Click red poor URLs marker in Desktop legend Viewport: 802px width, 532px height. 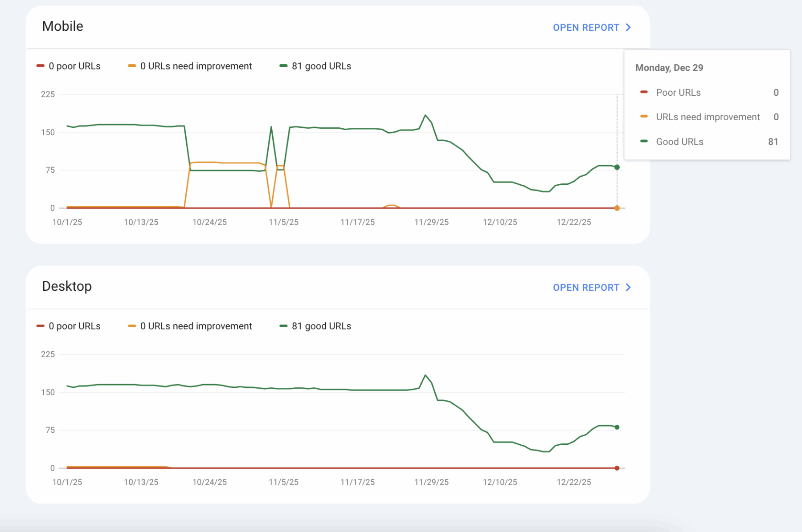click(x=41, y=326)
